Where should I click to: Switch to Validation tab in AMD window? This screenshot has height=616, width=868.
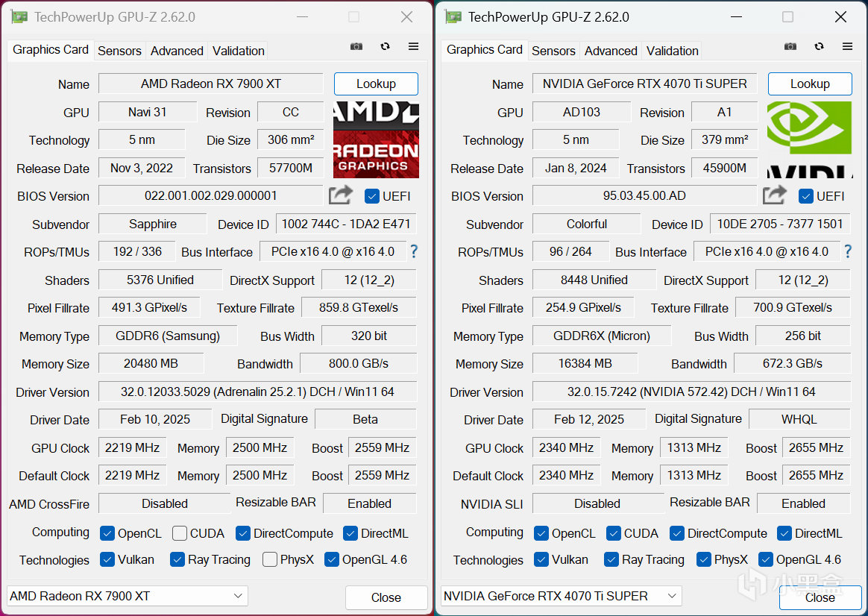coord(239,51)
